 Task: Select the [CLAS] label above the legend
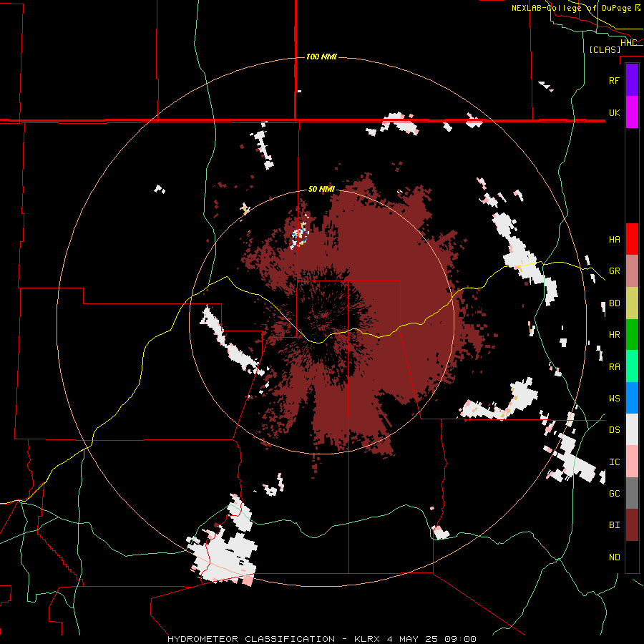point(605,49)
